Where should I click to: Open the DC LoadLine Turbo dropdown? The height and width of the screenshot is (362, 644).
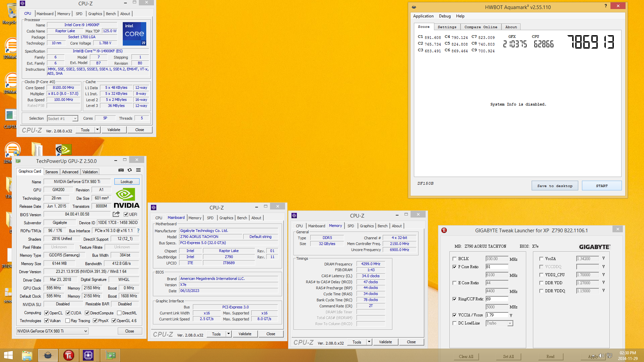tap(499, 323)
